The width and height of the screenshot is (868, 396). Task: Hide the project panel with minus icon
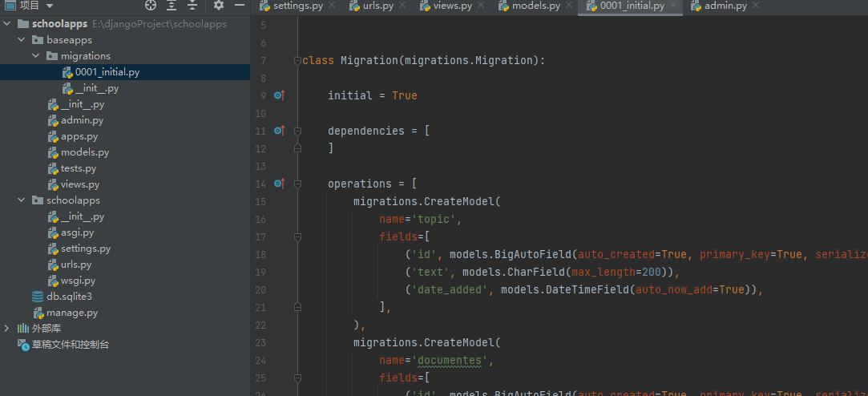pos(239,5)
